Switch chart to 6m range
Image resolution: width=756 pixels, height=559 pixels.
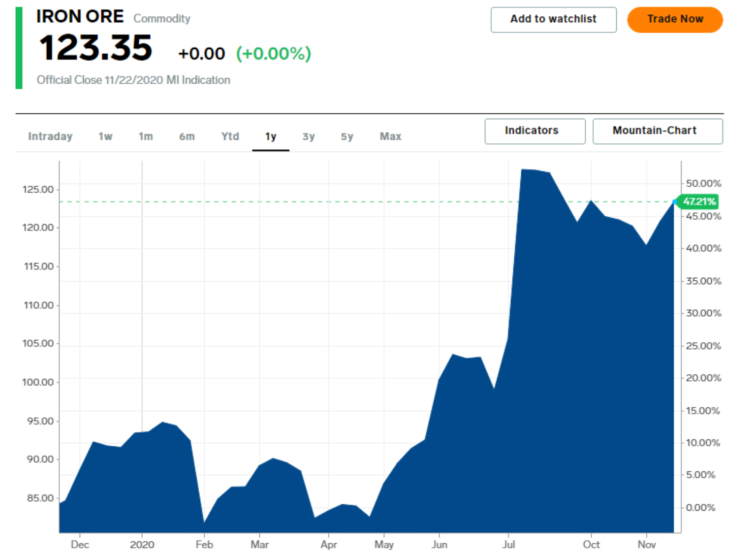tap(187, 136)
